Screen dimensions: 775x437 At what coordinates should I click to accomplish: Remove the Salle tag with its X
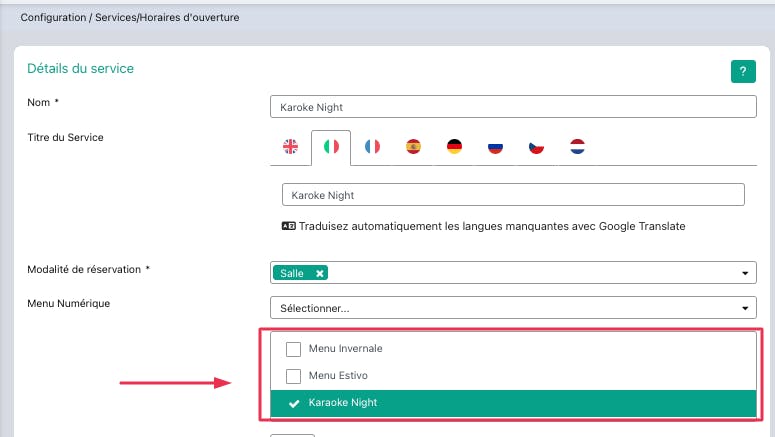(320, 273)
